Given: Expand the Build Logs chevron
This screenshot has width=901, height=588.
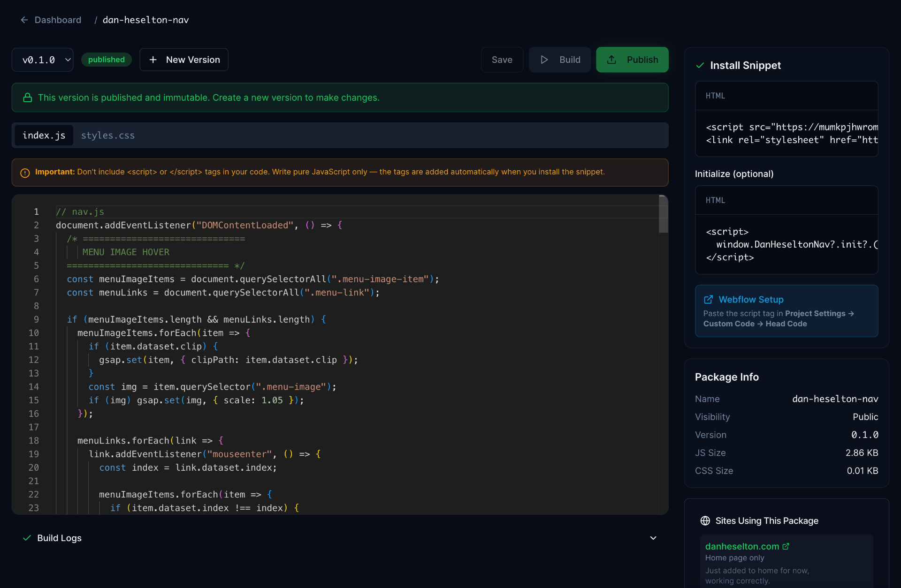Looking at the screenshot, I should [x=653, y=538].
